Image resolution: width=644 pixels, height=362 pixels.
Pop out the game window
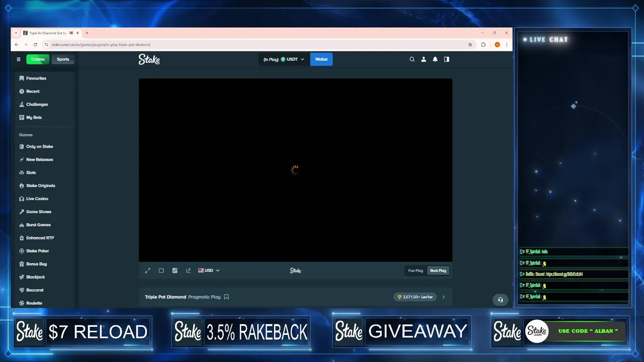(188, 270)
